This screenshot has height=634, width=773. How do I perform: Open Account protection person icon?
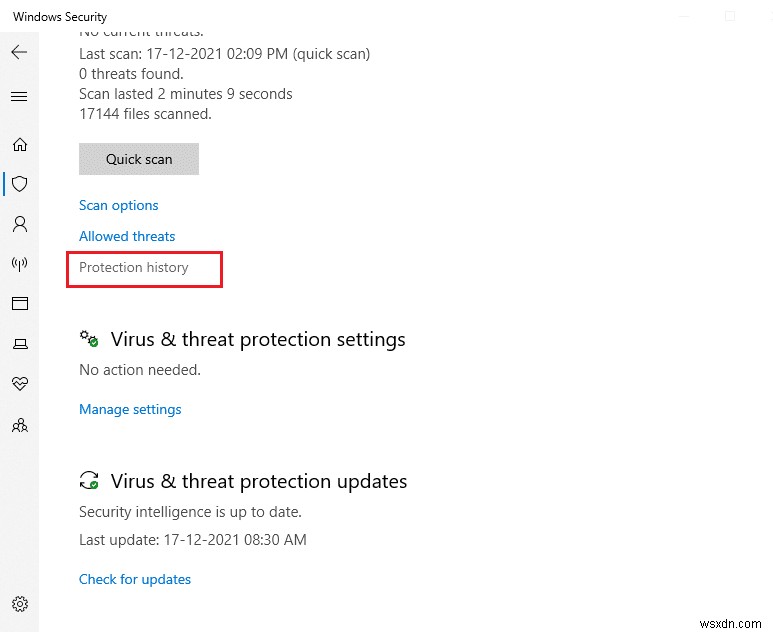[19, 224]
